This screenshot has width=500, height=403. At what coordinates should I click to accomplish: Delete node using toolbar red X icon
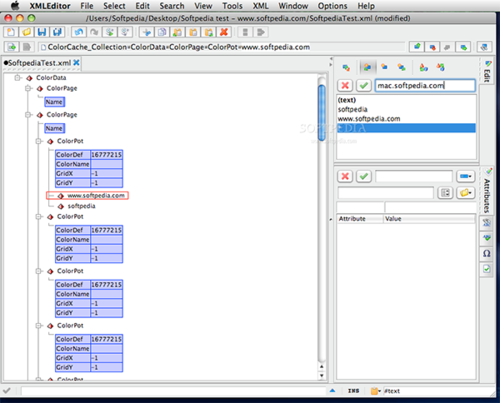(x=224, y=32)
